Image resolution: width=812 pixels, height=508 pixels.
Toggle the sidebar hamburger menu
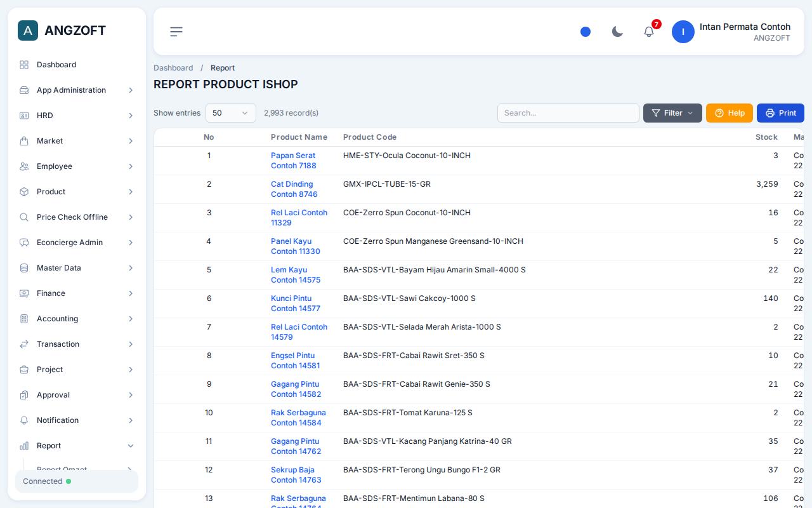click(x=176, y=32)
